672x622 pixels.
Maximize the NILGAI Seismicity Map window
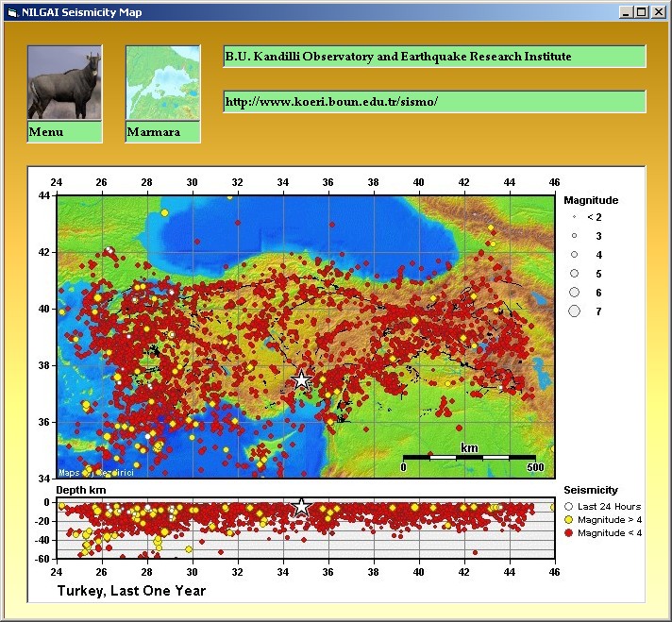click(x=641, y=12)
